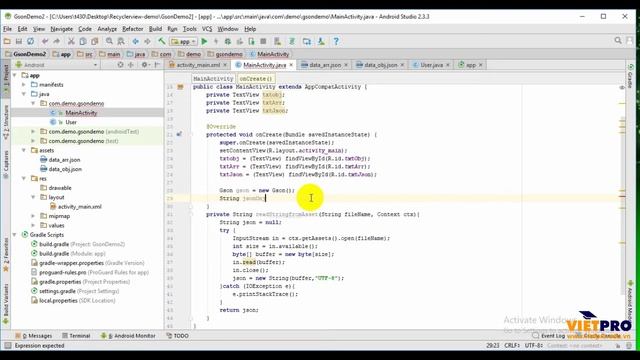This screenshot has width=640, height=360.
Task: Close the data_obj.json tab
Action: click(402, 65)
